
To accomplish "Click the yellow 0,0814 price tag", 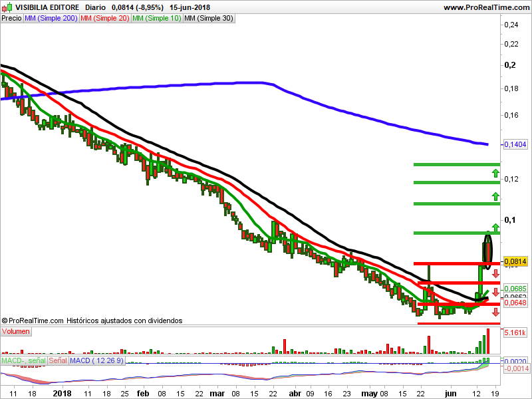I will 515,261.
